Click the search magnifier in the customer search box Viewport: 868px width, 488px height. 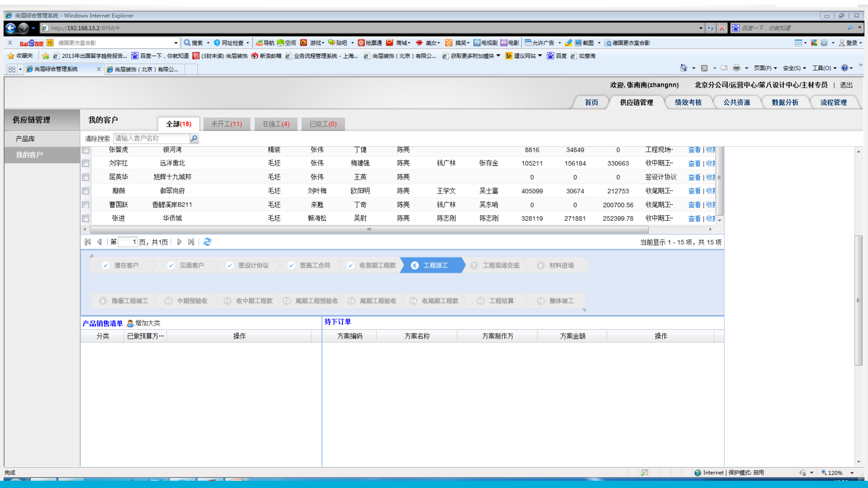point(194,138)
